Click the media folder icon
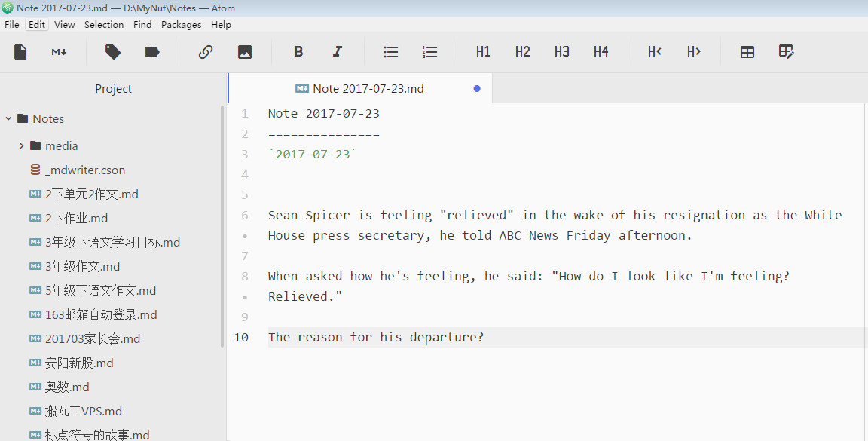 pos(35,145)
